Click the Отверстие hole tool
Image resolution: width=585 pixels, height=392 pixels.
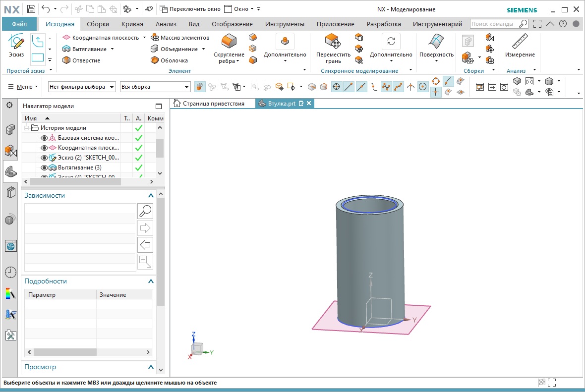(81, 60)
